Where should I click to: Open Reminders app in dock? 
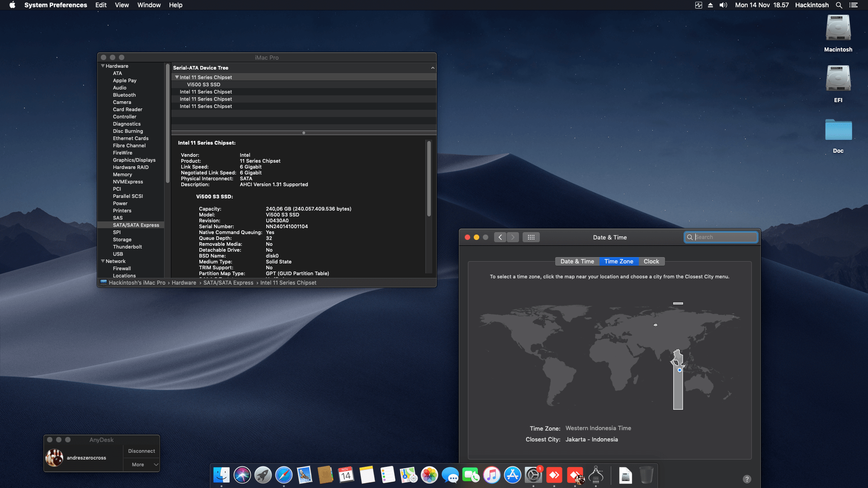click(x=388, y=475)
